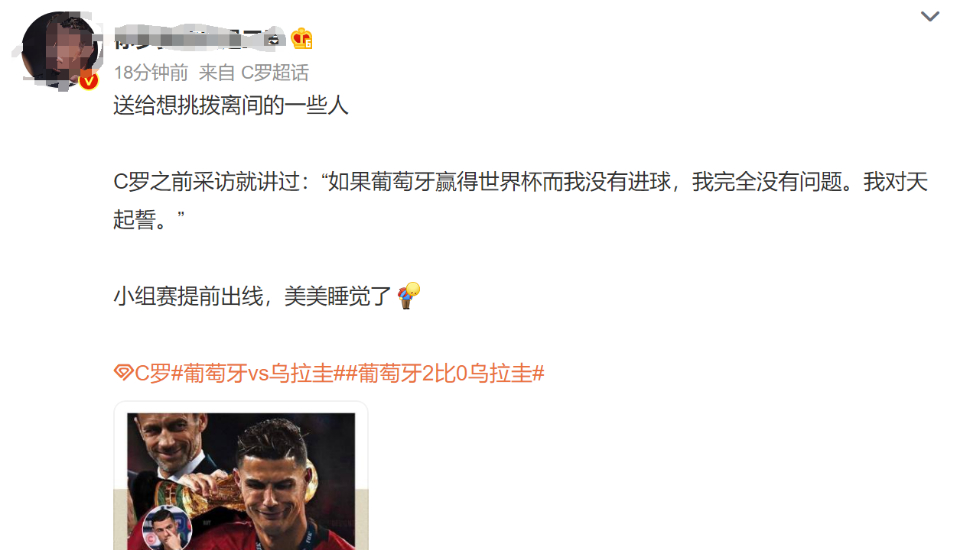Image resolution: width=960 pixels, height=550 pixels.
Task: Click the small circular avatar inside photo
Action: (167, 528)
